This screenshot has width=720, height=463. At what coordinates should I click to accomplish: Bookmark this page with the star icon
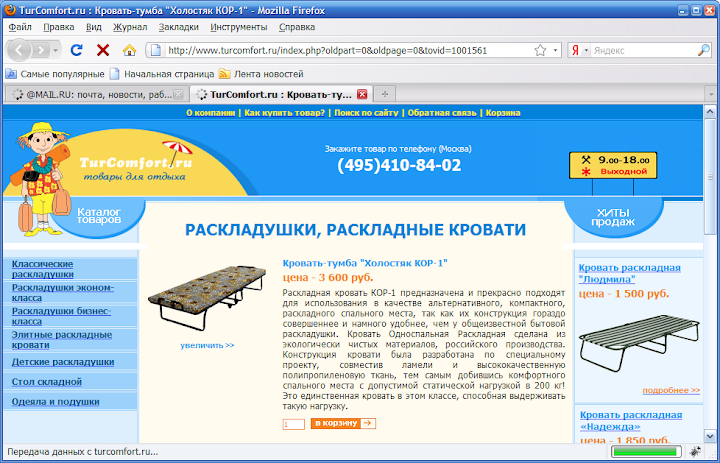tap(540, 50)
